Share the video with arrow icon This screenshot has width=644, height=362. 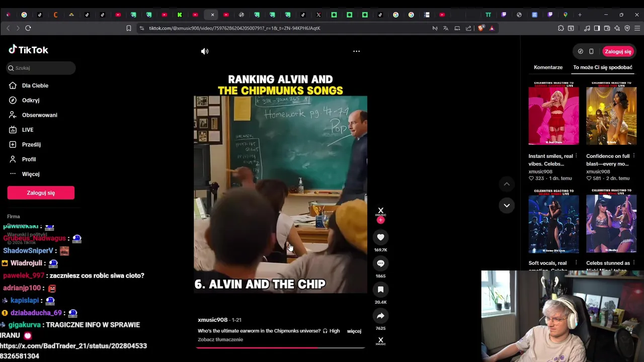pyautogui.click(x=380, y=316)
